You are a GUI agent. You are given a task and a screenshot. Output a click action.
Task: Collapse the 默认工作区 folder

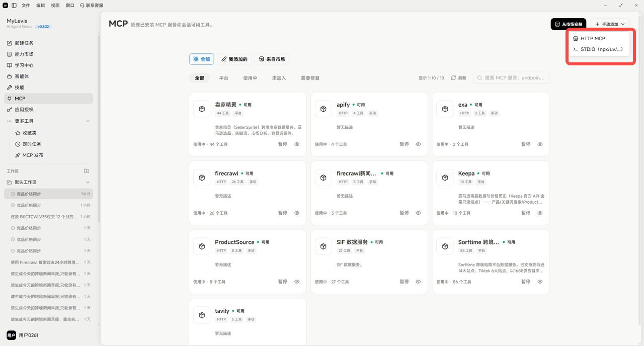(88, 182)
